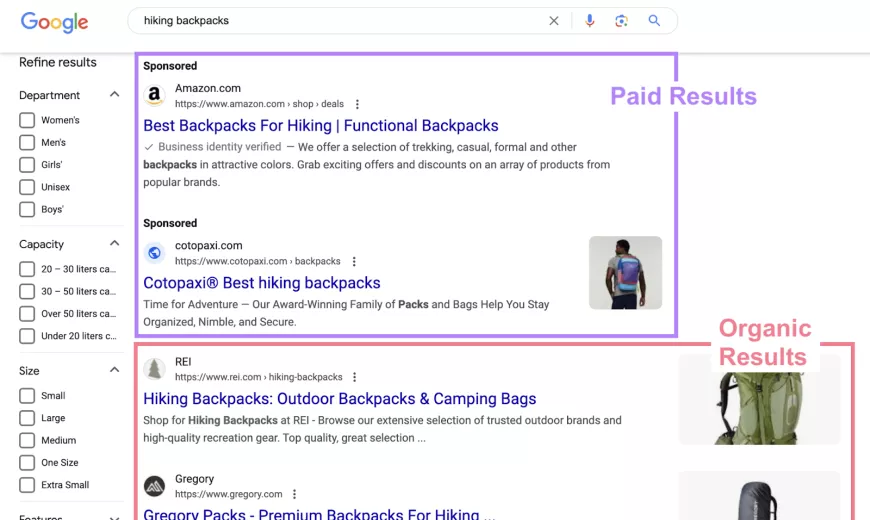Click the magnifying glass search icon

click(x=654, y=21)
